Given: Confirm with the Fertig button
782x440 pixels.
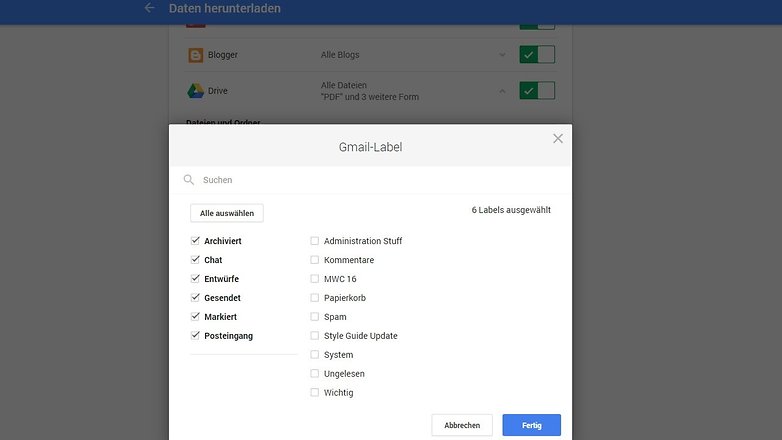Looking at the screenshot, I should [532, 425].
